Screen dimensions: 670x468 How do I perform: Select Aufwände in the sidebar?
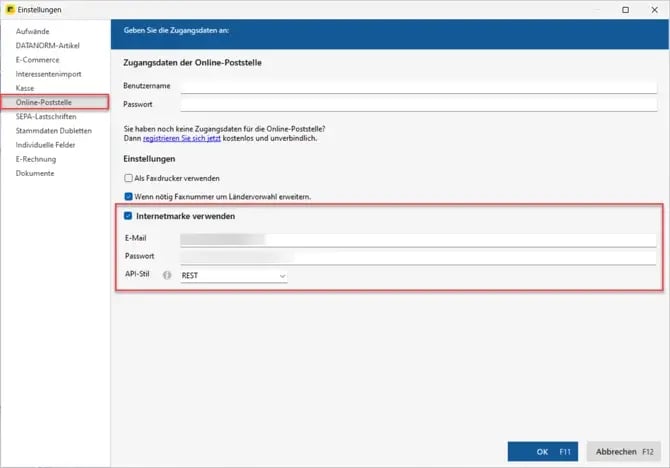tap(33, 31)
